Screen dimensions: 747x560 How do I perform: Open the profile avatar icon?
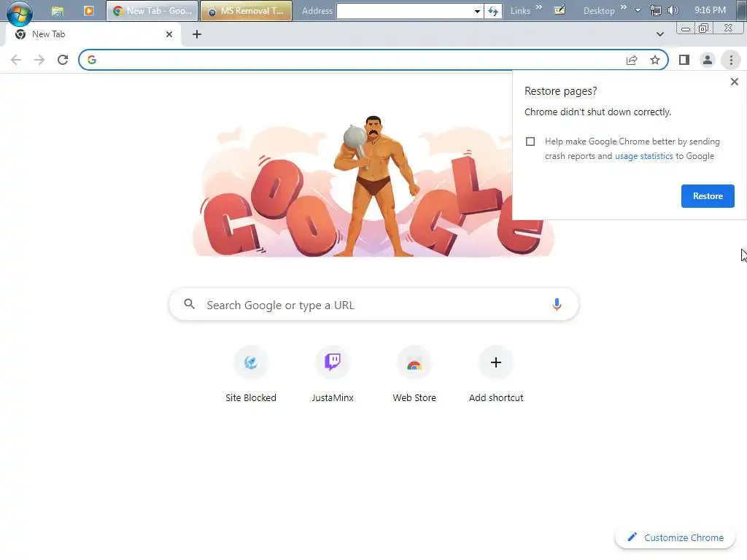[x=708, y=60]
